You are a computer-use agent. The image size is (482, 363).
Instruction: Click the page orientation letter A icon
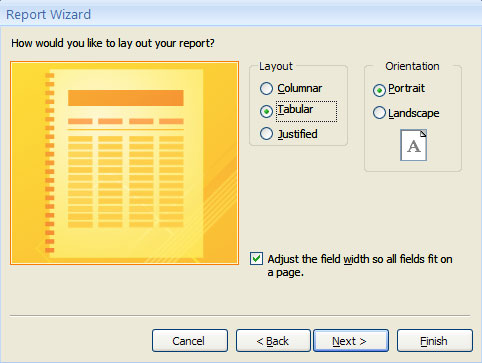pyautogui.click(x=414, y=145)
